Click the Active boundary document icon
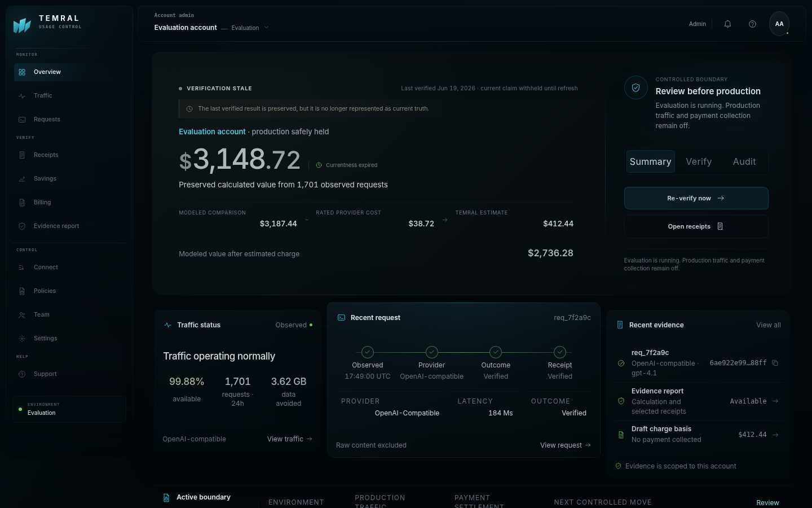 pyautogui.click(x=166, y=498)
